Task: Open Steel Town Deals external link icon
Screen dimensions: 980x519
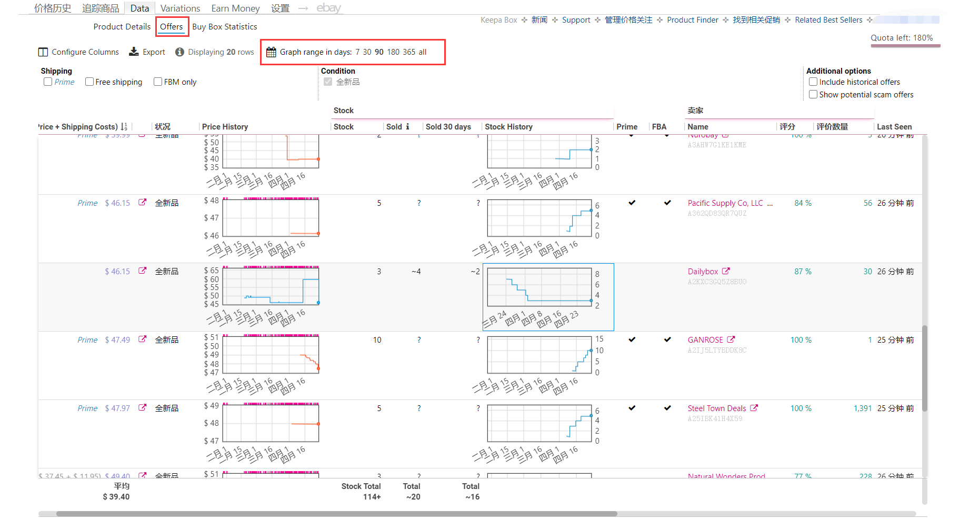Action: coord(754,408)
